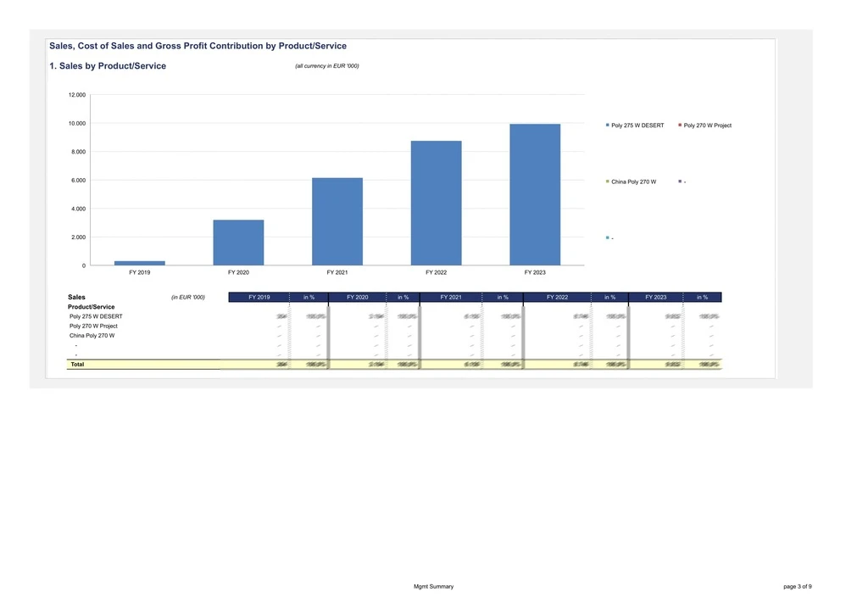Click the FY 2021 chart bar
868x614 pixels.
(x=337, y=221)
